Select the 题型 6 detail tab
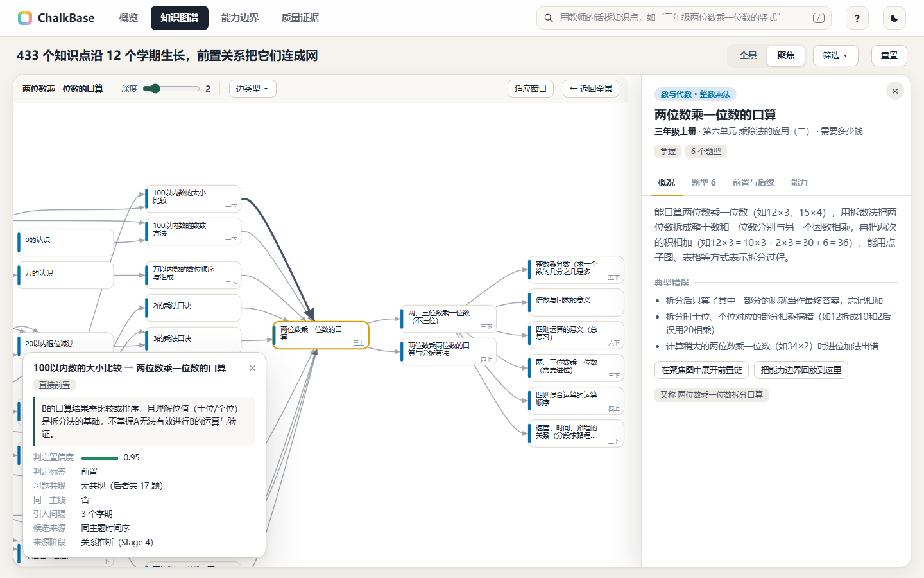The width and height of the screenshot is (924, 578). pos(703,182)
